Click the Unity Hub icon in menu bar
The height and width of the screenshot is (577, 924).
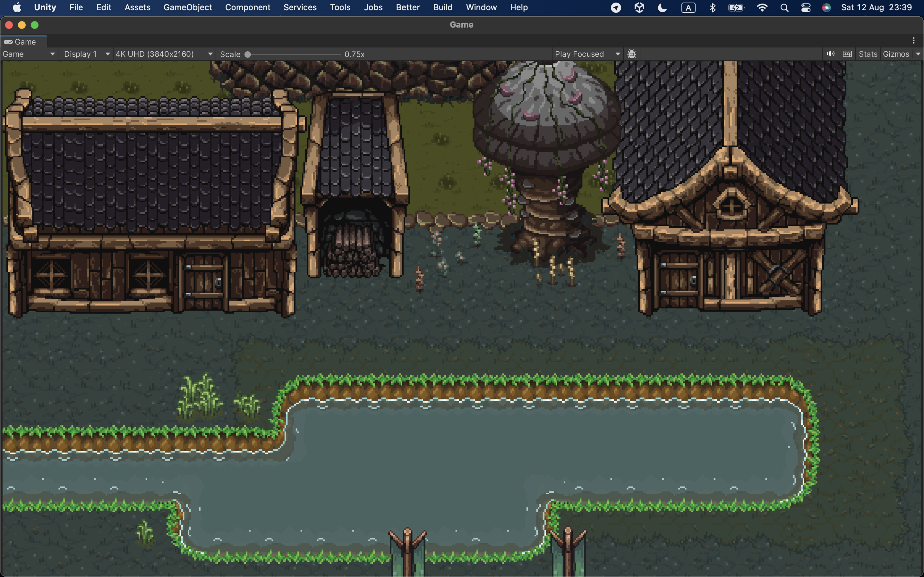point(639,8)
